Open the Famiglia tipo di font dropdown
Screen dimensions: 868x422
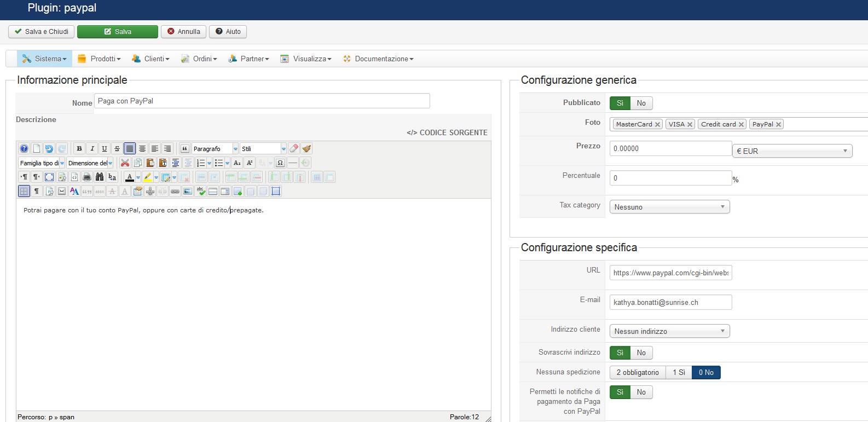pyautogui.click(x=42, y=163)
